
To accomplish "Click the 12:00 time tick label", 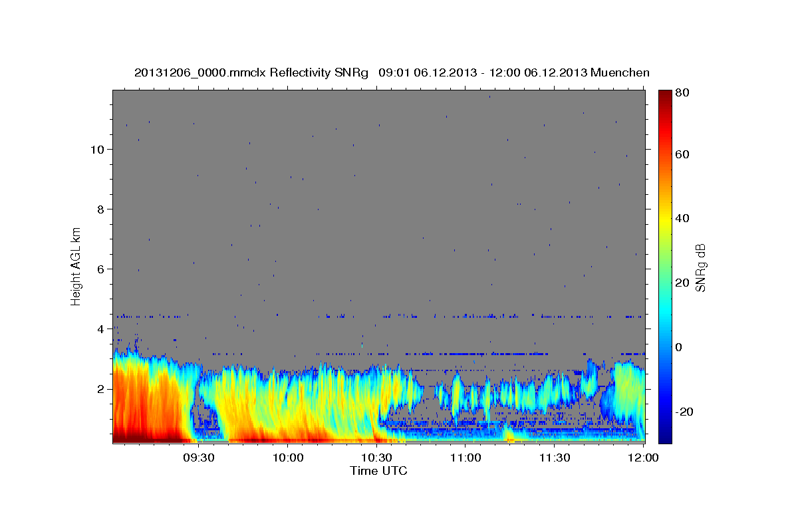I will tap(643, 458).
